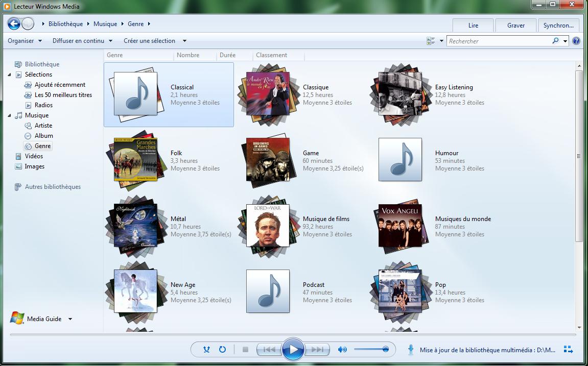Select the Pop genre album stack
Viewport: 588px width, 366px height.
(400, 291)
